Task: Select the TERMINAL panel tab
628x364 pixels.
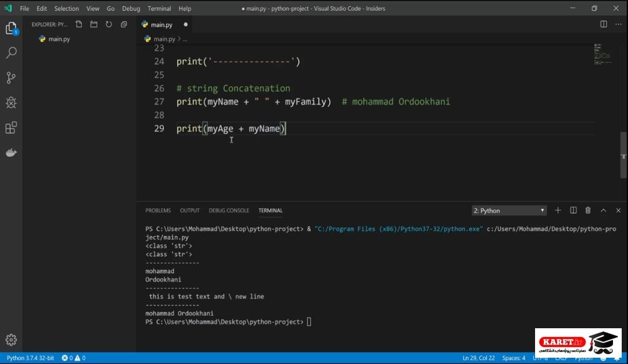Action: 270,210
